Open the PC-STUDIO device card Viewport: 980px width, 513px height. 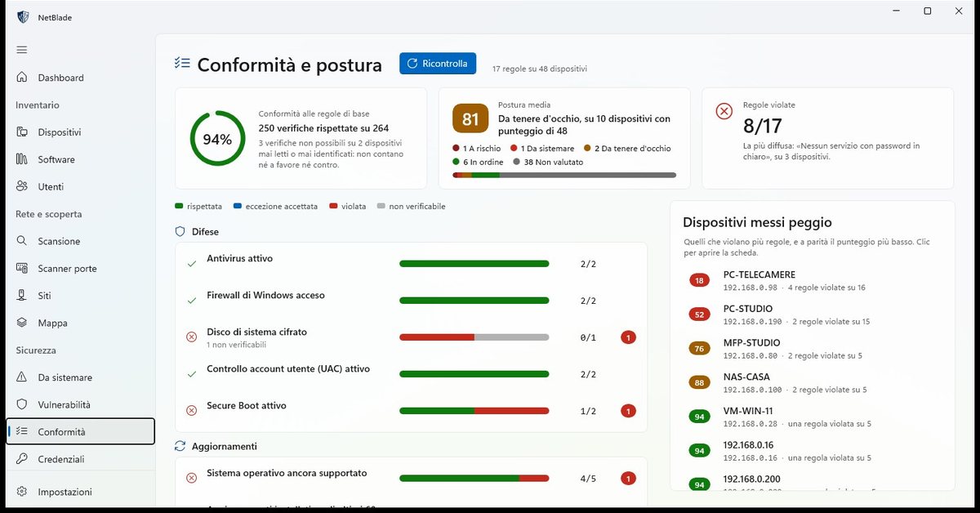click(812, 314)
